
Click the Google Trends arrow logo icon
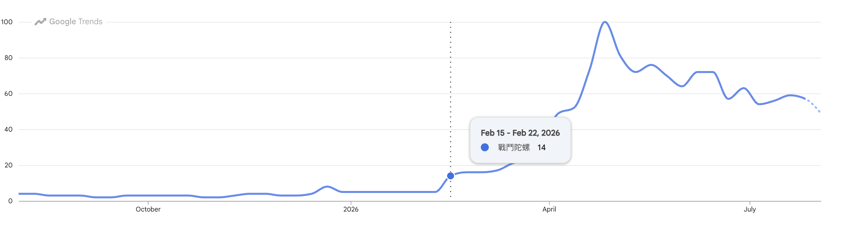[41, 22]
